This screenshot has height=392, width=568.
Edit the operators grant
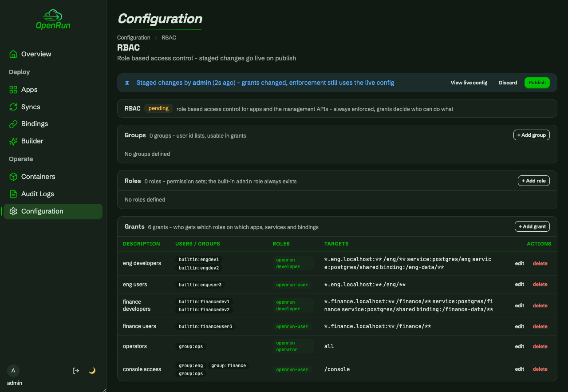click(x=520, y=346)
